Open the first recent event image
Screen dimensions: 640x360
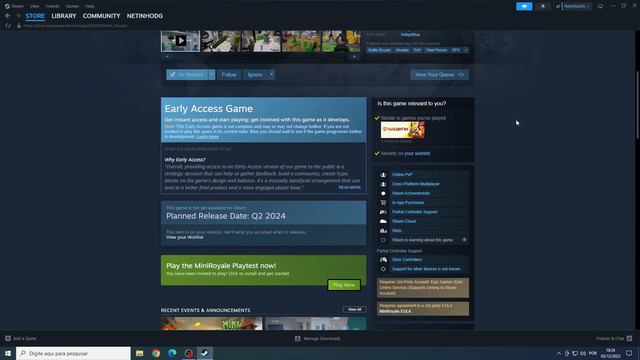pyautogui.click(x=211, y=323)
